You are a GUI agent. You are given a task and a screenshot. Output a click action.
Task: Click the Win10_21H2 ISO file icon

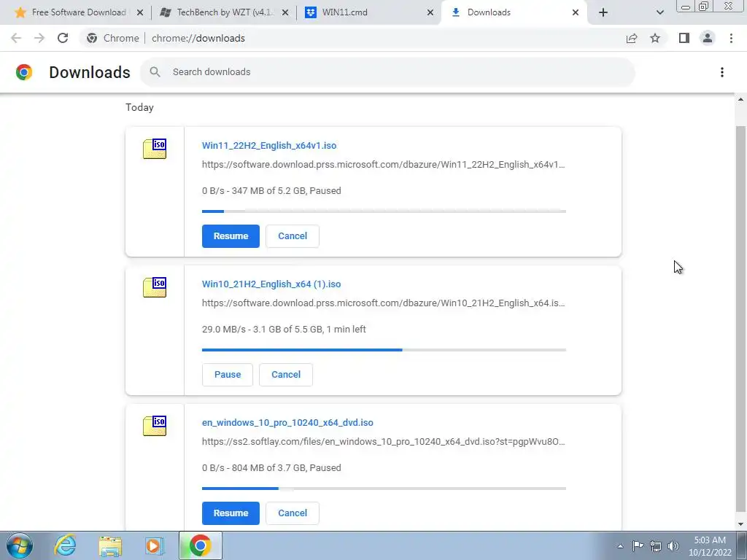pos(155,287)
